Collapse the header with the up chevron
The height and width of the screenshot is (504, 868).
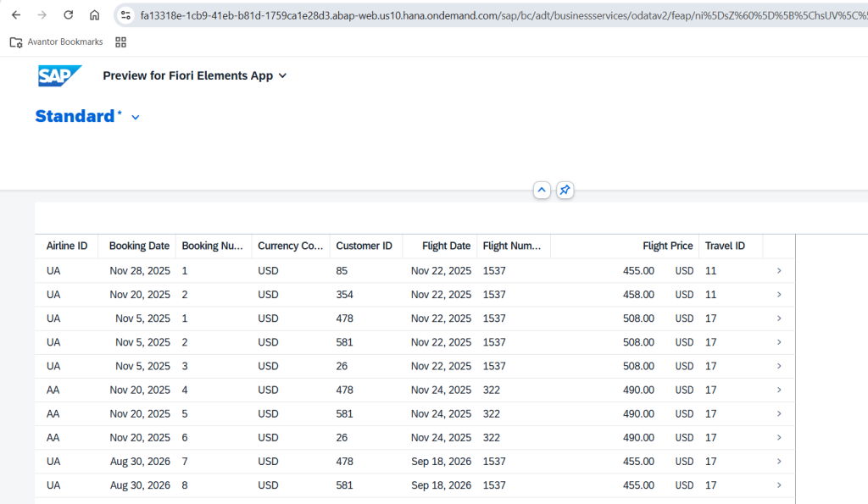[x=542, y=191]
